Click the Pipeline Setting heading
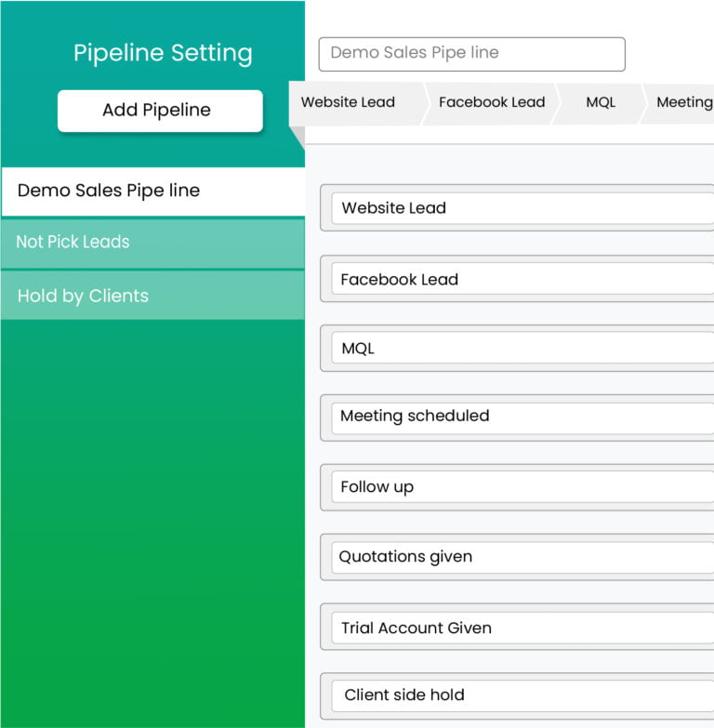The height and width of the screenshot is (728, 714). [163, 53]
